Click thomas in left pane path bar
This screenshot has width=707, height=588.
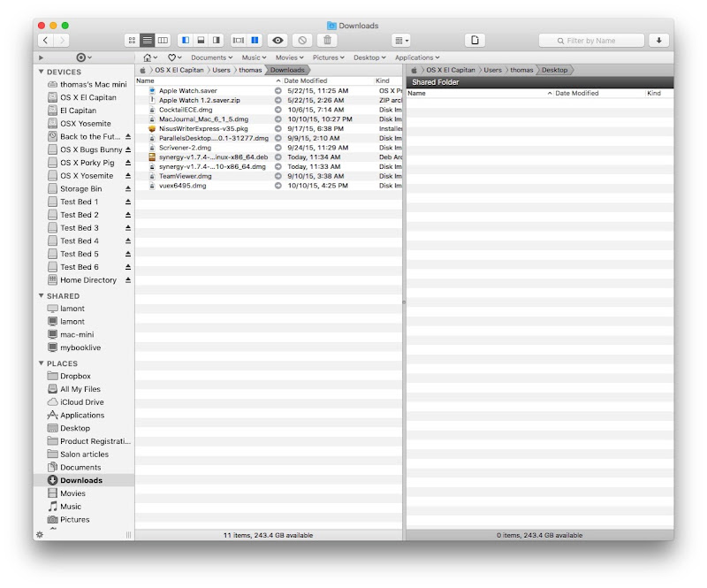(250, 70)
